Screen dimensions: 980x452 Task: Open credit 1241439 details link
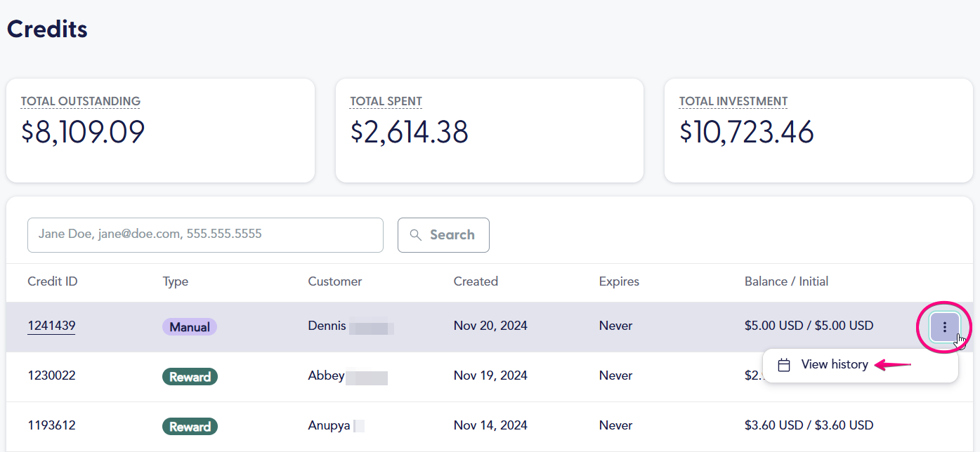tap(51, 325)
